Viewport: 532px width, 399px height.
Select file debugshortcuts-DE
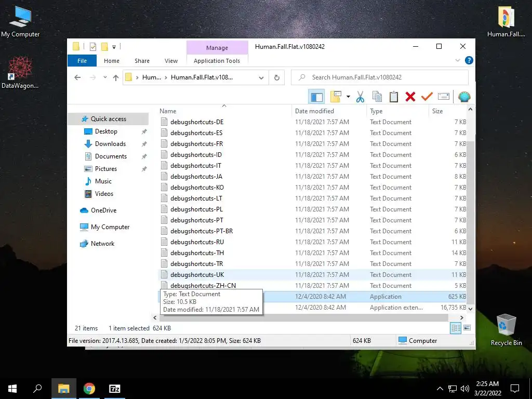[x=197, y=122]
